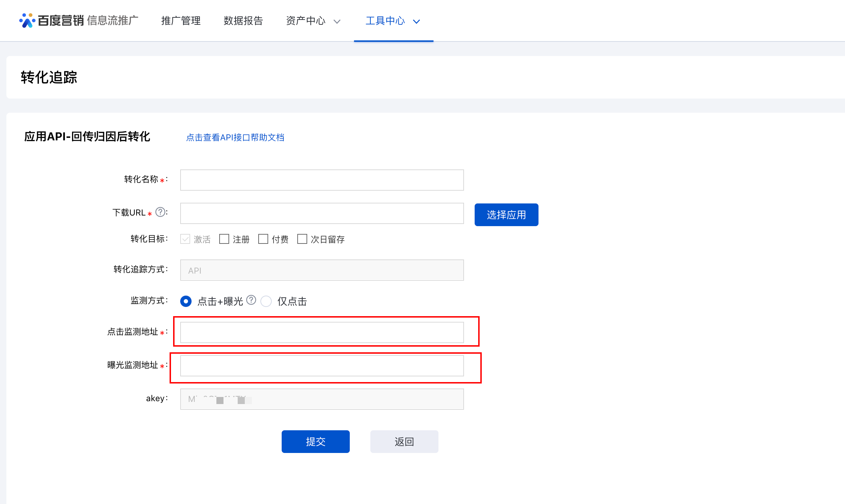The width and height of the screenshot is (845, 504).
Task: Open 资产中心 menu label
Action: [306, 21]
